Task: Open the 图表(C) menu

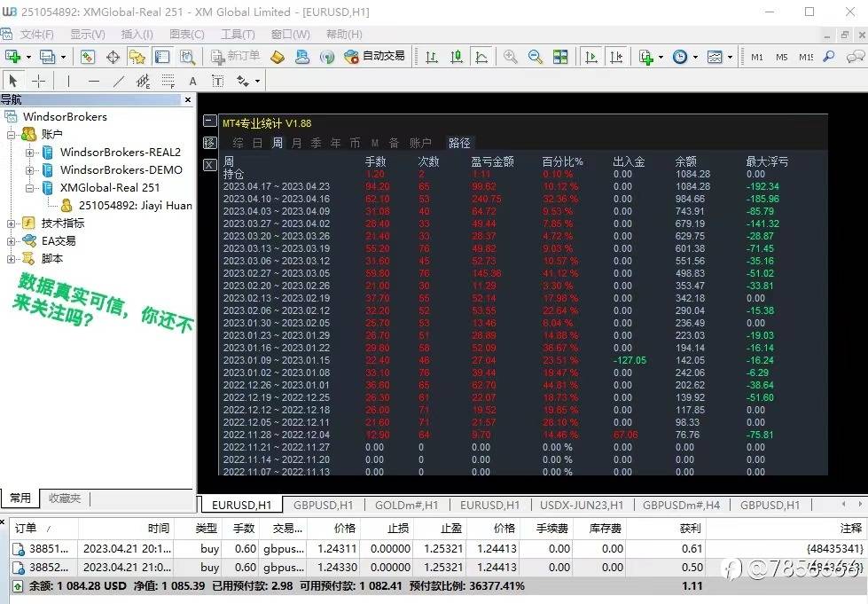Action: [187, 35]
